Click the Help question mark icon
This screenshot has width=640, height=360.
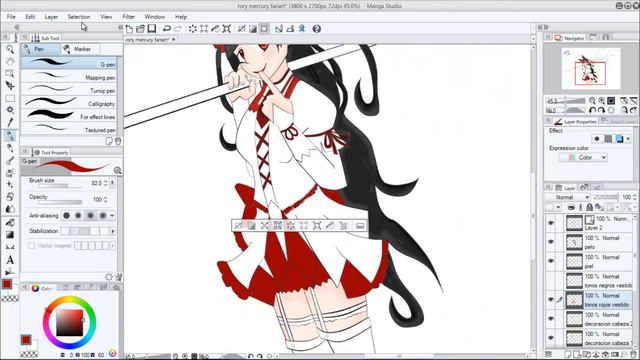[316, 29]
